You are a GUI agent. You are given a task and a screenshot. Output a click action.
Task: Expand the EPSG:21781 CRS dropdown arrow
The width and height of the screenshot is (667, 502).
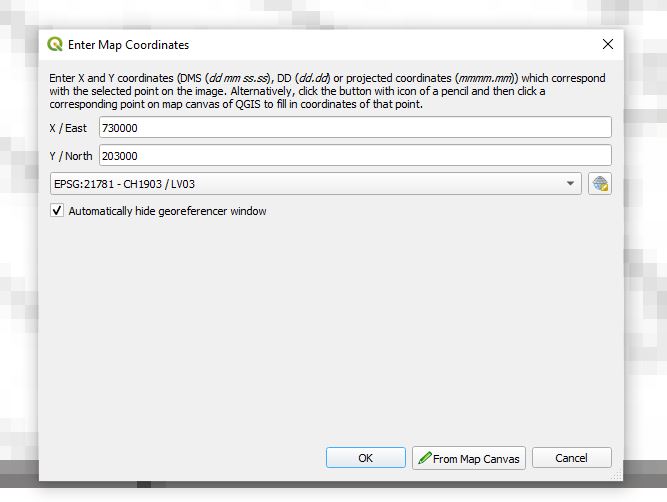click(x=570, y=184)
